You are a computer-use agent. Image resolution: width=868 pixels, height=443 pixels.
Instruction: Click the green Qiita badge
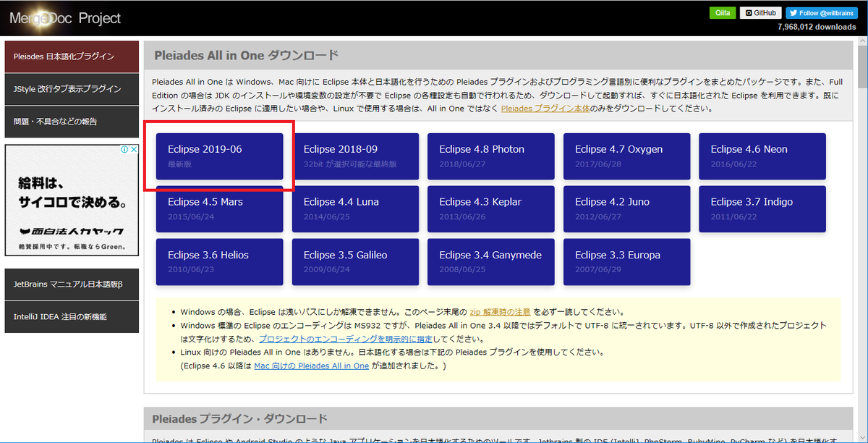[x=723, y=13]
